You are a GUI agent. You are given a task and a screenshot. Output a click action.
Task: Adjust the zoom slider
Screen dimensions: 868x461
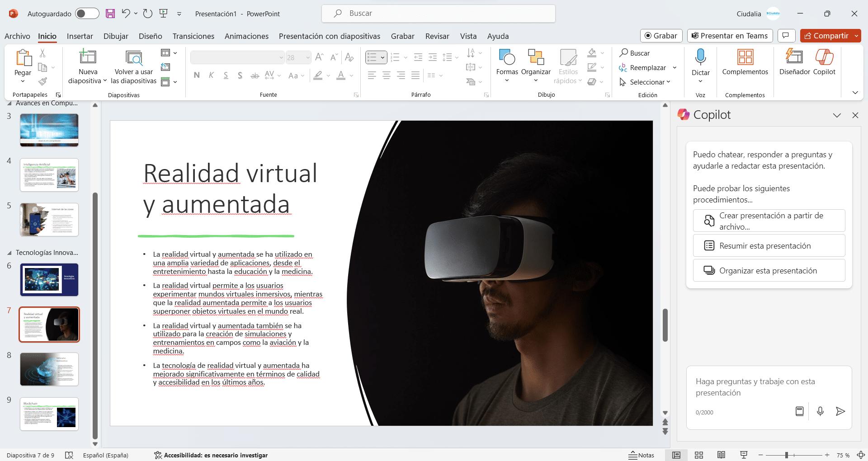(x=787, y=455)
